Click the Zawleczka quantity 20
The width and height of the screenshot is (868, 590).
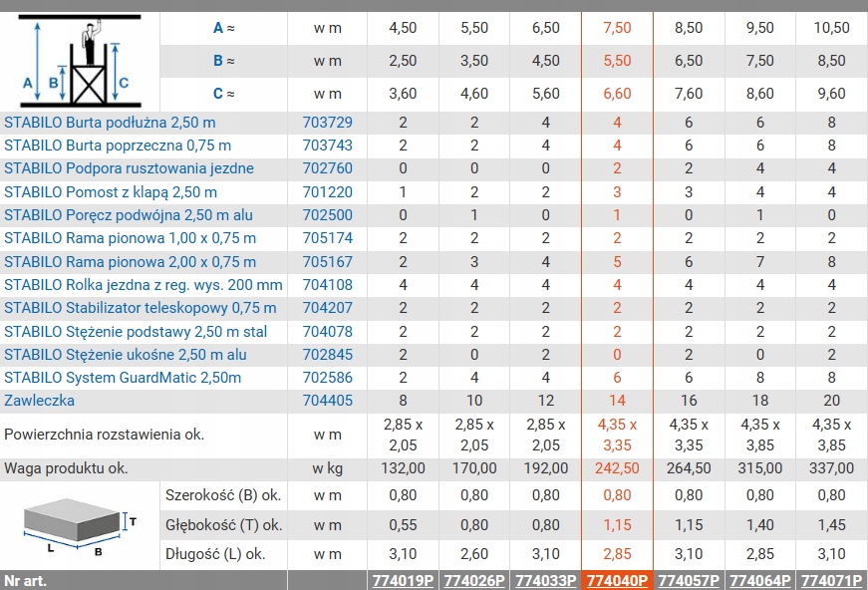pyautogui.click(x=831, y=401)
